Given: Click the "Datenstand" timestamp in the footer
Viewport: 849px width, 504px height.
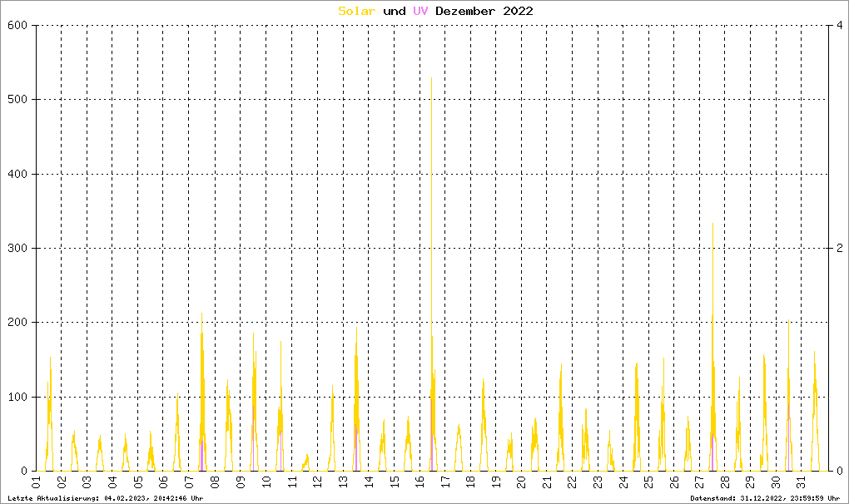Looking at the screenshot, I should pos(766,498).
